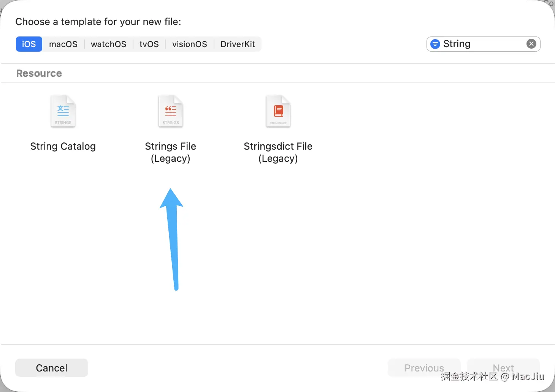Click the Previous button
This screenshot has height=392, width=555.
point(424,368)
